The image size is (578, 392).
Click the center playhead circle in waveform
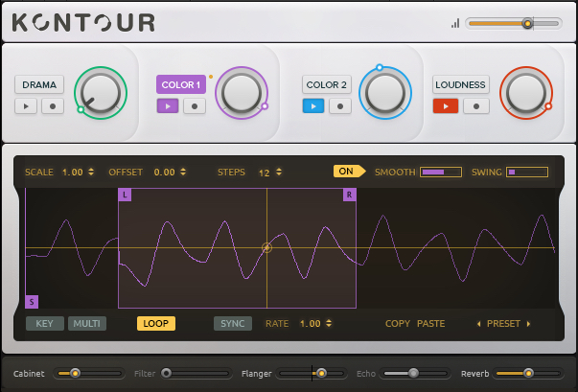(266, 248)
